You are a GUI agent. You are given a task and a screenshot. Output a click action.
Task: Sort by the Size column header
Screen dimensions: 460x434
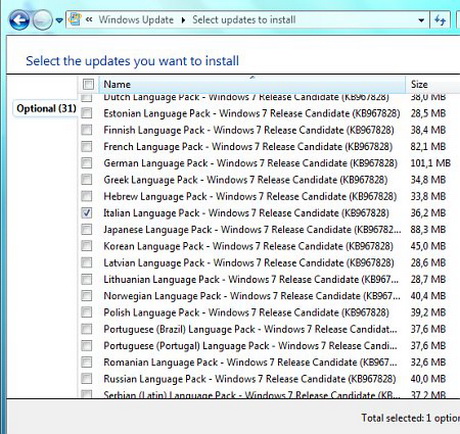tap(433, 84)
